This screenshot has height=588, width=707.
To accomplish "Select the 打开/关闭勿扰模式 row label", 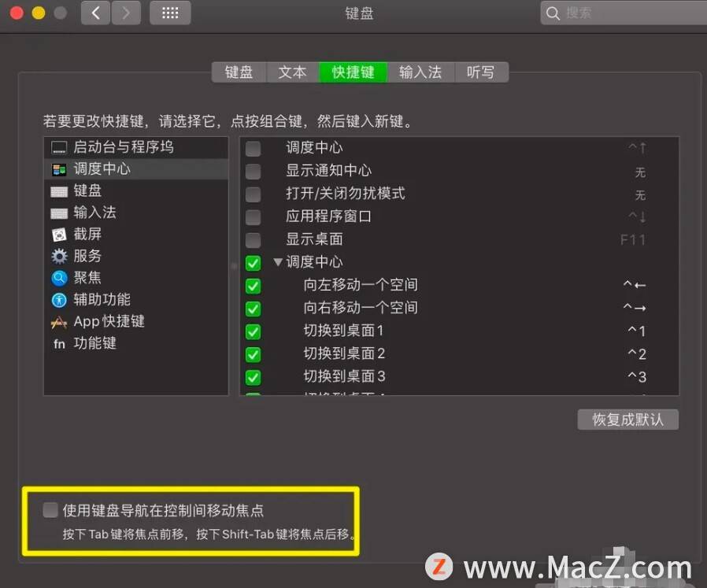I will [346, 194].
